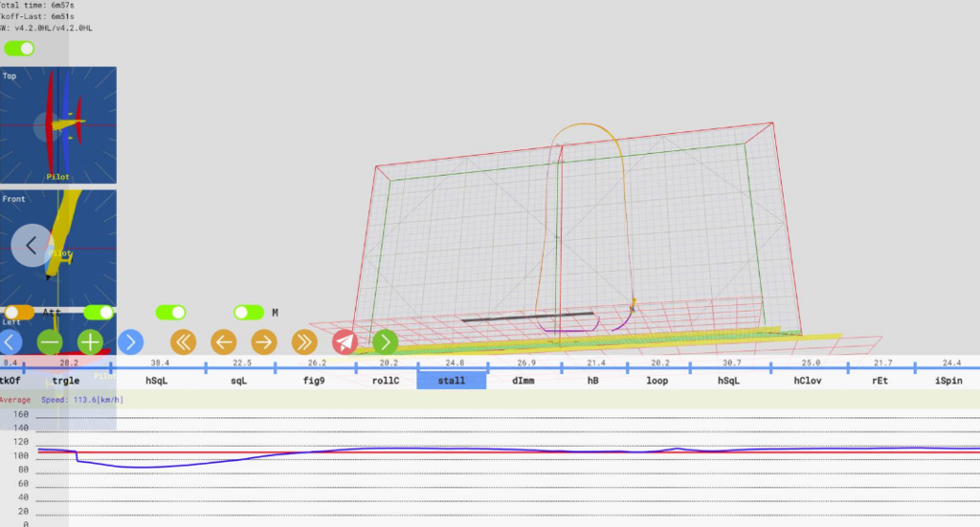Select the rEt maneuver segment
The image size is (980, 527).
pos(880,381)
